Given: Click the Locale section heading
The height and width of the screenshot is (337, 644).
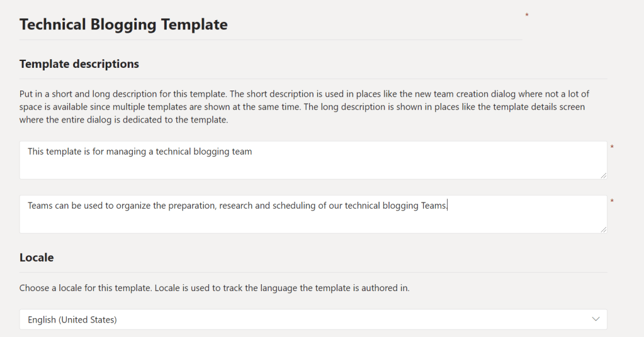Looking at the screenshot, I should (x=37, y=258).
